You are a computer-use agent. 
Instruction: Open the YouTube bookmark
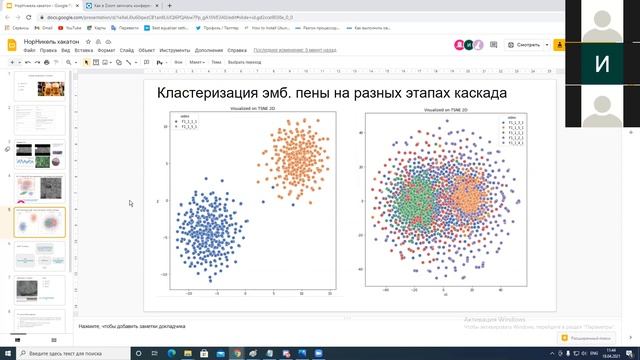point(70,28)
